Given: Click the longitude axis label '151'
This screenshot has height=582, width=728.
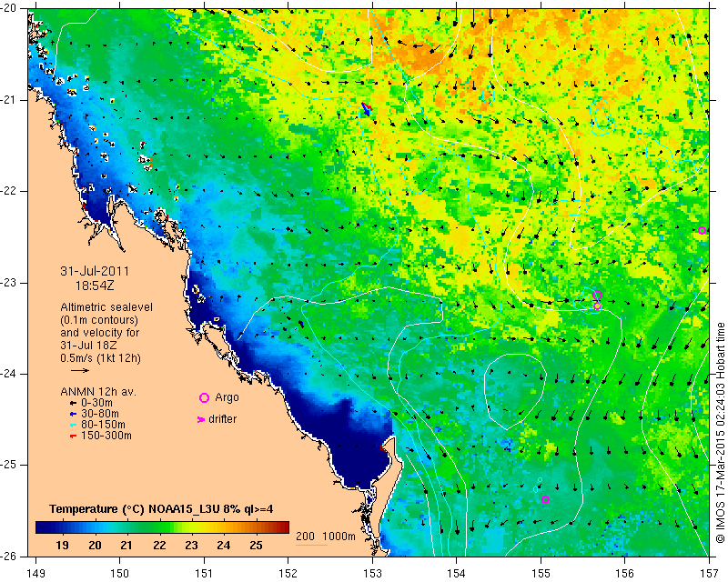Looking at the screenshot, I should pyautogui.click(x=204, y=573).
